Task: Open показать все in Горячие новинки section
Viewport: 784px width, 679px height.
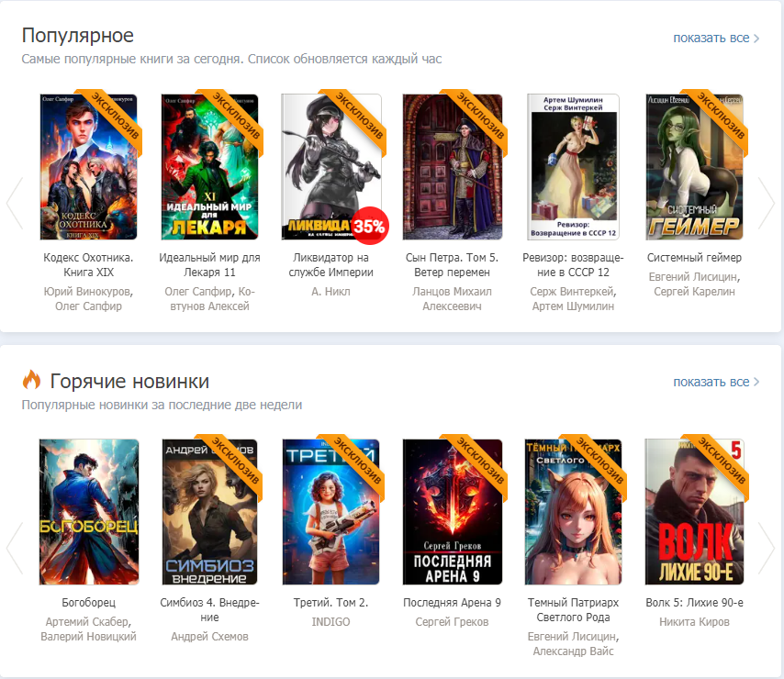Action: 715,382
